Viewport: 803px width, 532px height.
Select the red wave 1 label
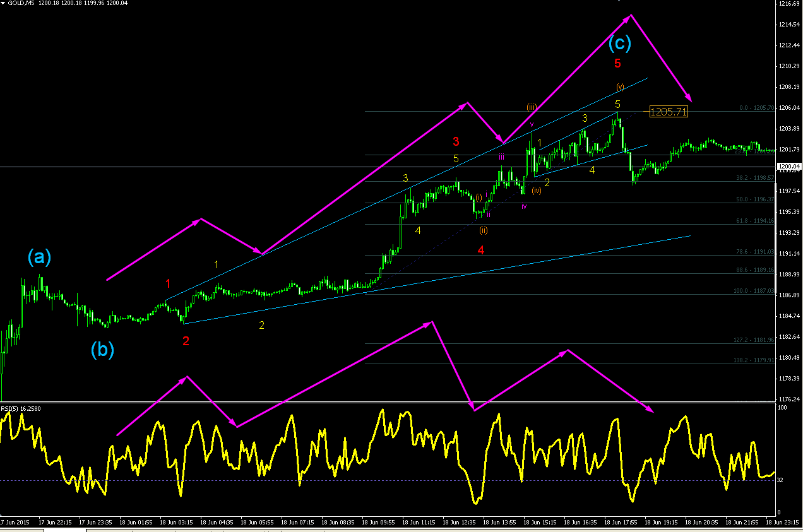coord(168,284)
